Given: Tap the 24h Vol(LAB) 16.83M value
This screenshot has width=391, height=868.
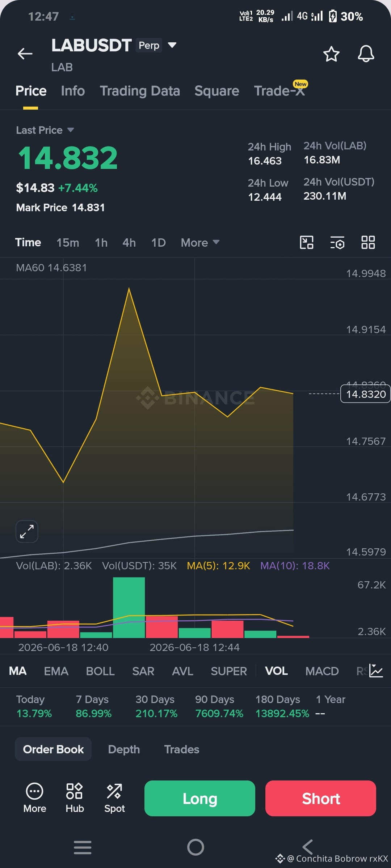Looking at the screenshot, I should (322, 160).
